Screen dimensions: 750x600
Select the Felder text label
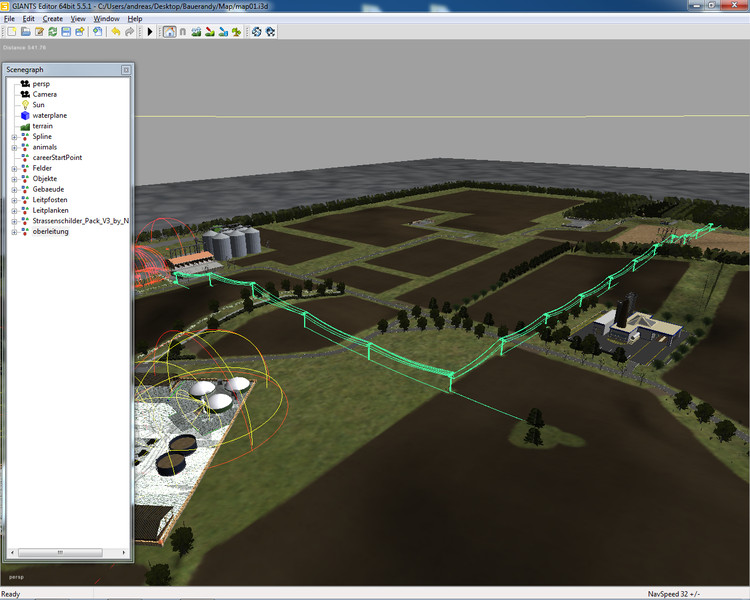pos(42,168)
